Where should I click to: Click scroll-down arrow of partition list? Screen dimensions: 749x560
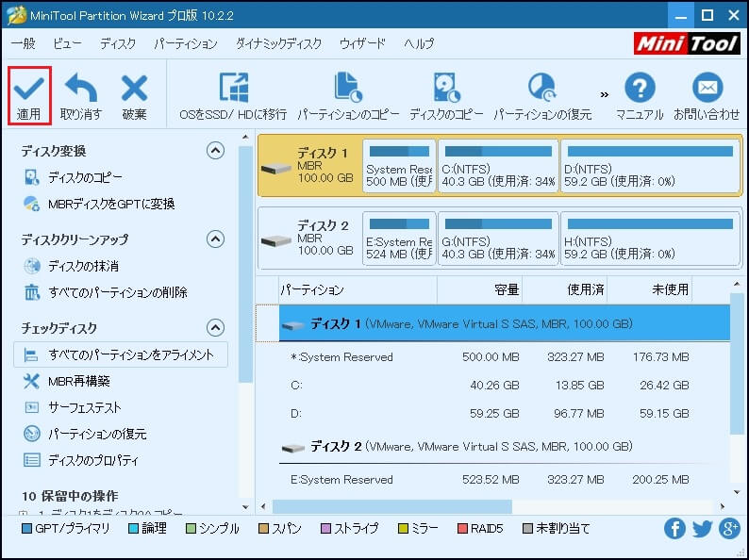click(x=738, y=493)
